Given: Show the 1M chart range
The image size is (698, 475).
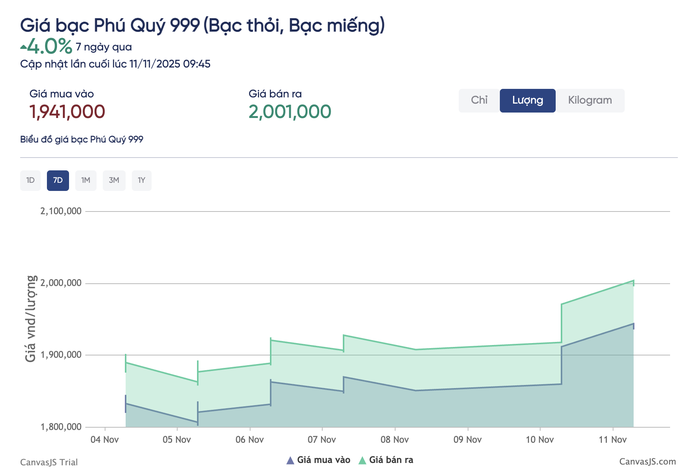Looking at the screenshot, I should 86,180.
